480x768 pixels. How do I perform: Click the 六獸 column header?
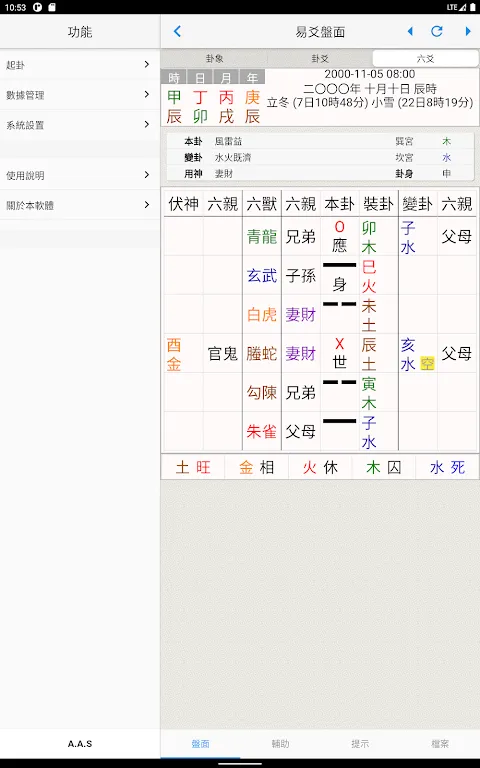pos(262,204)
